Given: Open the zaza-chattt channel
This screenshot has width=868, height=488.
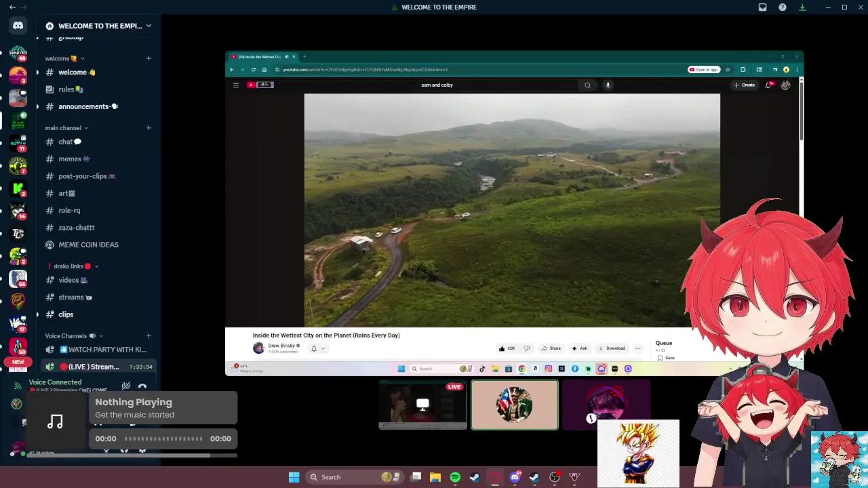Looking at the screenshot, I should [x=98, y=228].
